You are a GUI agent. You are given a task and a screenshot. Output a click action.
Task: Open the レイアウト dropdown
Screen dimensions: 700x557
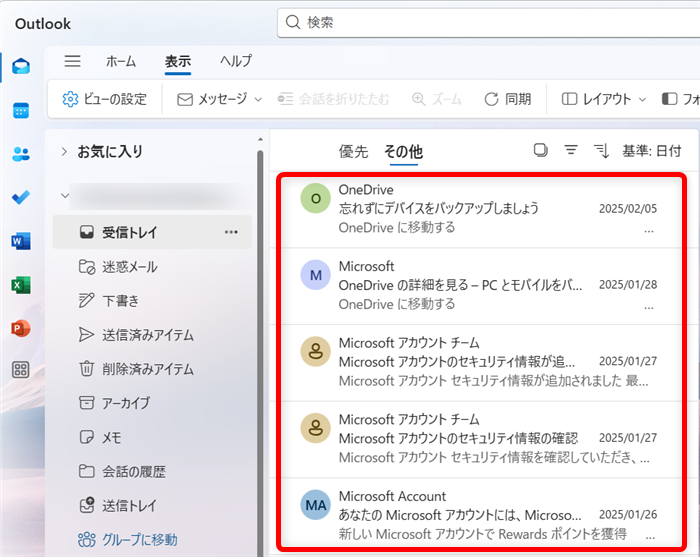tap(604, 99)
